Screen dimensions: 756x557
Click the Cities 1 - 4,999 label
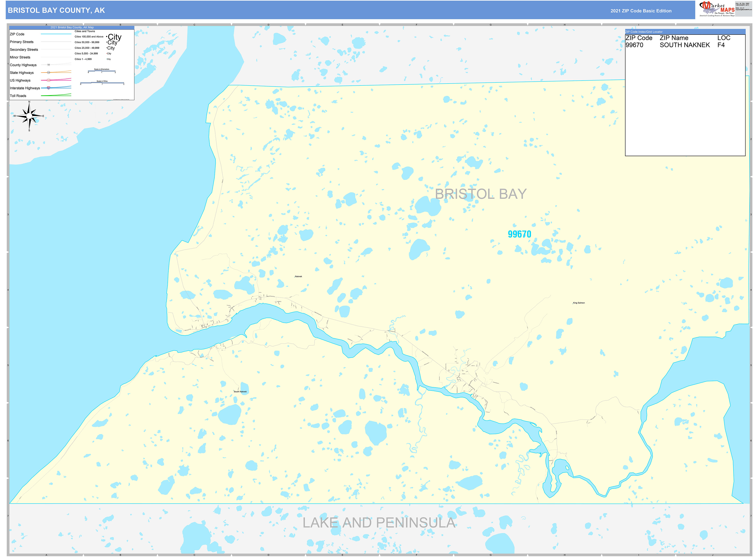(83, 59)
